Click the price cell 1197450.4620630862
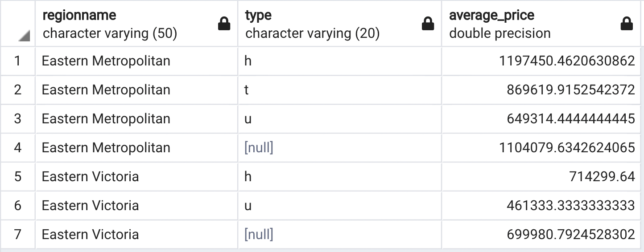 [x=567, y=61]
